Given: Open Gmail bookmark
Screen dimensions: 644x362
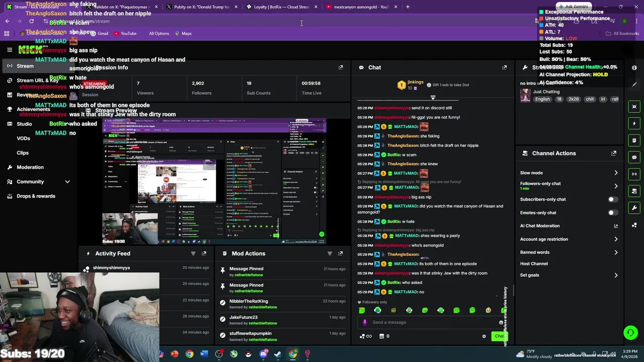Looking at the screenshot, I should (x=99, y=33).
